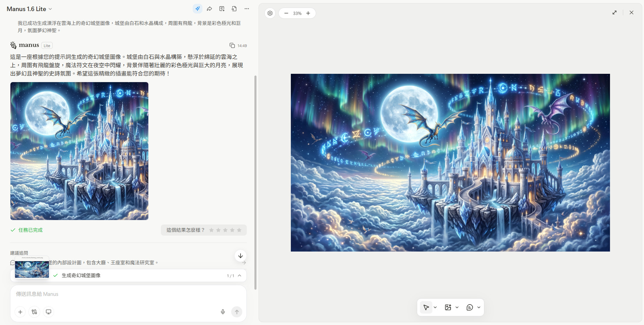The width and height of the screenshot is (644, 325).
Task: Zoom in with the plus button
Action: (308, 13)
